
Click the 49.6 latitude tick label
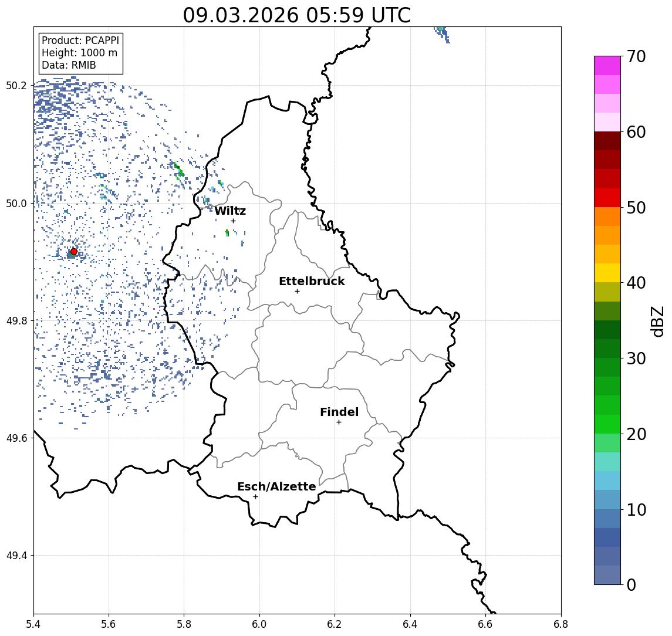pos(16,438)
